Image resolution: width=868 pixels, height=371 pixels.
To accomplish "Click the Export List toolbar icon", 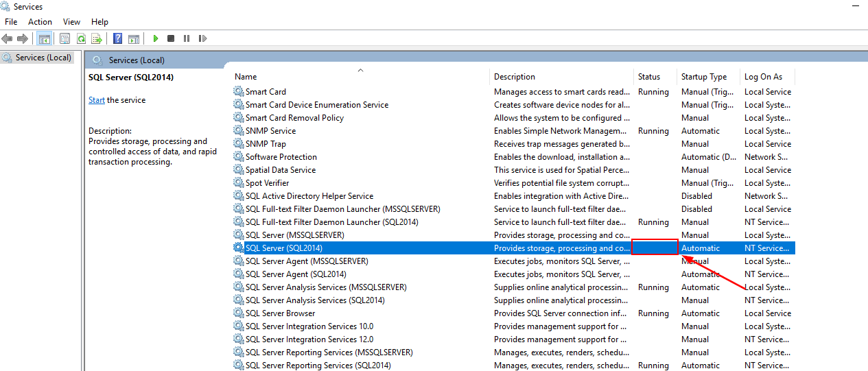I will pyautogui.click(x=97, y=39).
